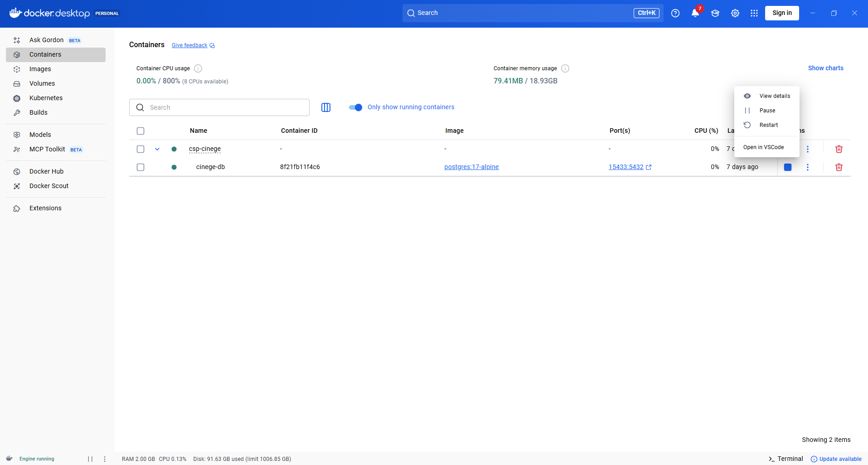This screenshot has height=465, width=868.
Task: Click the "Showing 2 items" text
Action: click(x=826, y=440)
